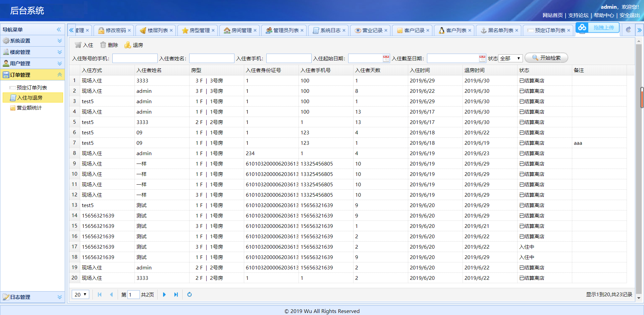Collapse the 订单管理 menu section
Viewport: 644px width, 315px height.
click(60, 75)
